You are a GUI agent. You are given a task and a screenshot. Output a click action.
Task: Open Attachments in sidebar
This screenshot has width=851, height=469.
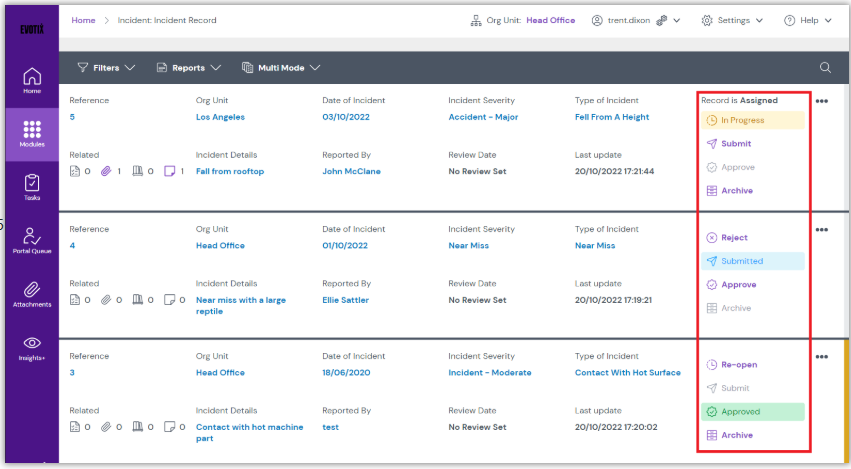coord(32,293)
